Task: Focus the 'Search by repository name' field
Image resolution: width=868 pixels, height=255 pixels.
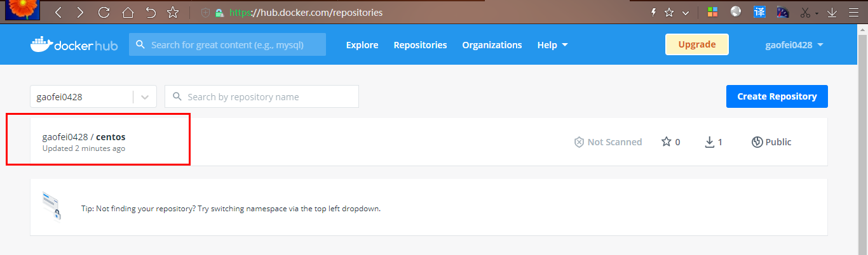Action: click(x=262, y=97)
